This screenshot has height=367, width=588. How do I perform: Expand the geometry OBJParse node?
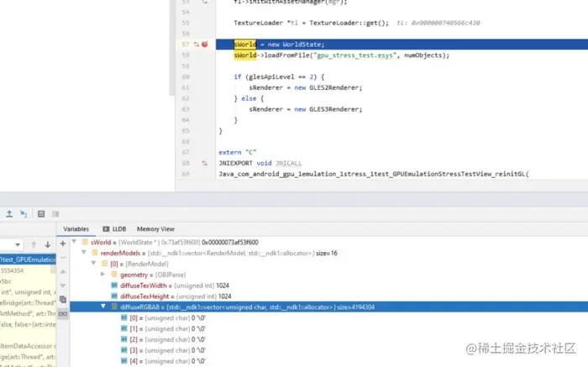103,275
